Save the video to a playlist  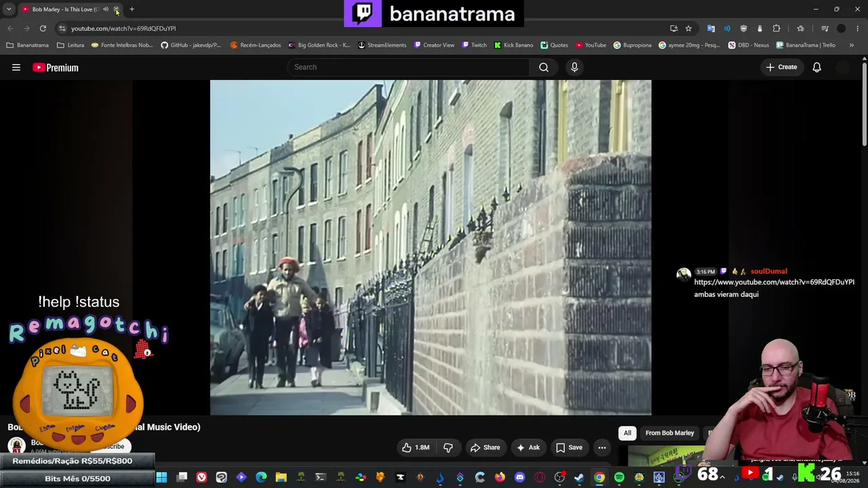(569, 447)
